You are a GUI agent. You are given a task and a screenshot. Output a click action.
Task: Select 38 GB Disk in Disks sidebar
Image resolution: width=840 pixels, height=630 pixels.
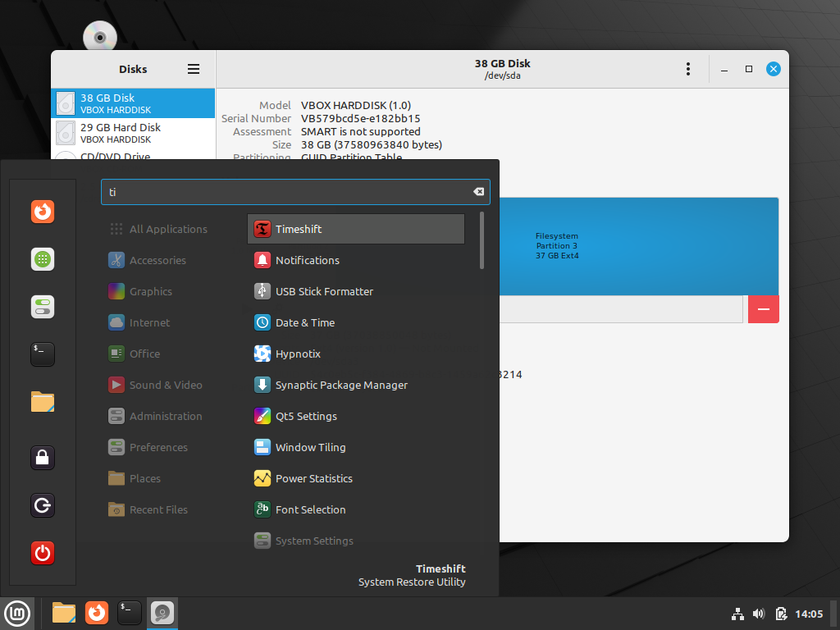[x=134, y=103]
